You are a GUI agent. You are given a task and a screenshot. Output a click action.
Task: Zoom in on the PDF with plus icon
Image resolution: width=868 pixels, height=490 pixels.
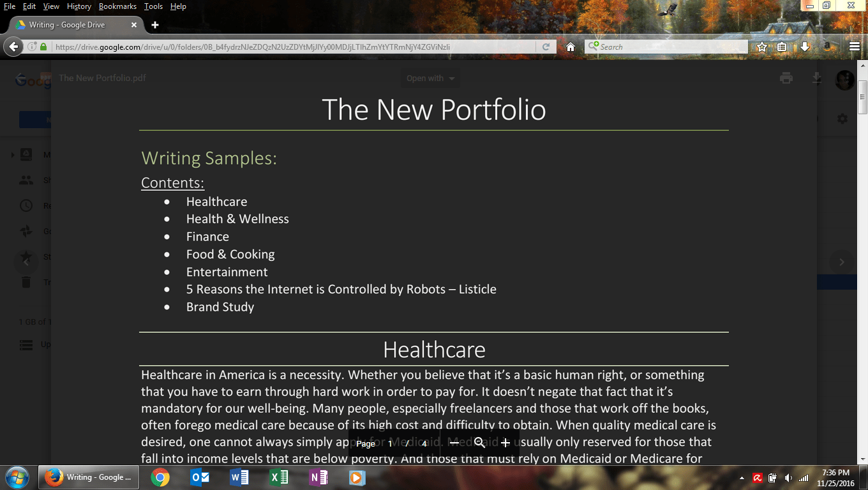pyautogui.click(x=505, y=442)
